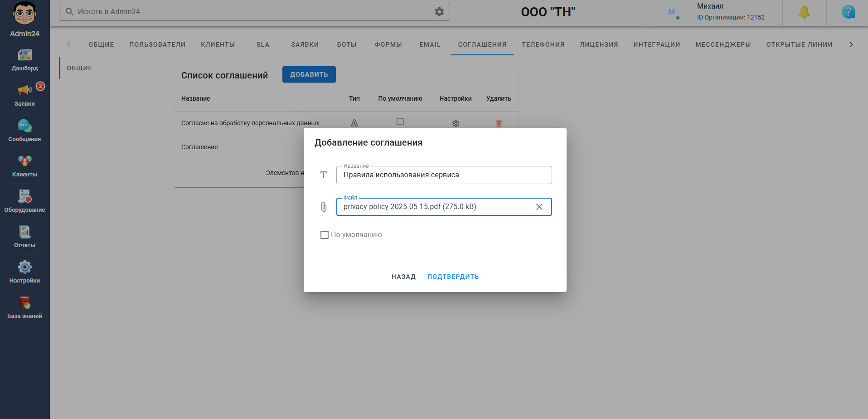This screenshot has height=419, width=868.
Task: Switch to the Формы tab
Action: [388, 44]
